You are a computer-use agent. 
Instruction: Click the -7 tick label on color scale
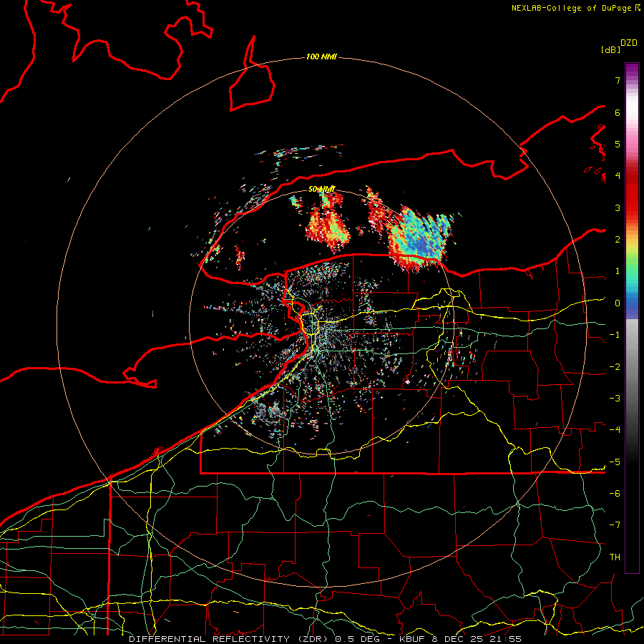click(x=615, y=525)
